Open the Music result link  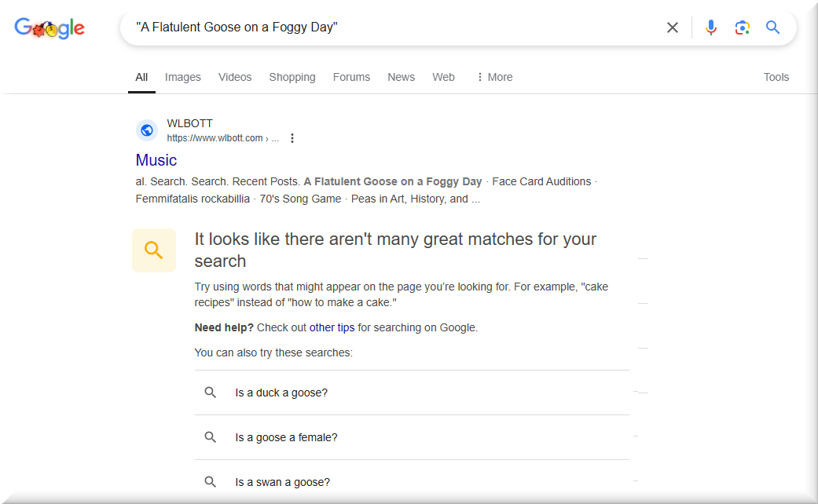pos(156,160)
